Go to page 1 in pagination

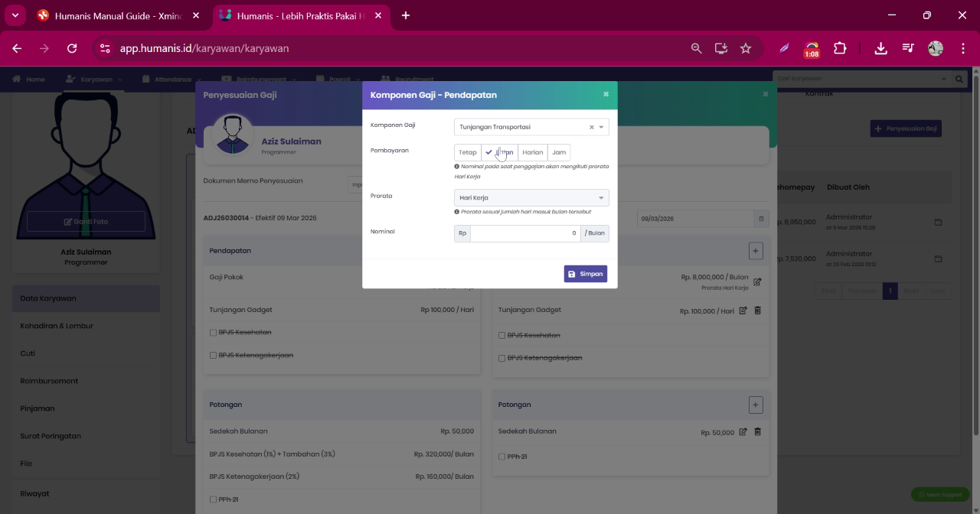890,291
